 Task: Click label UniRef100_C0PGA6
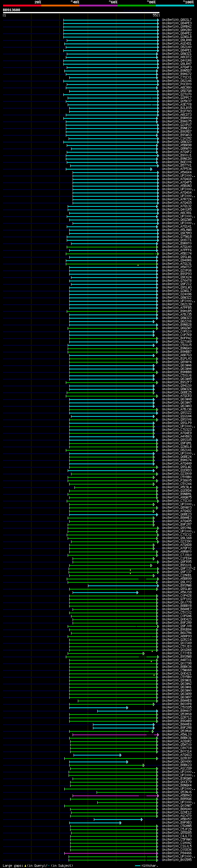[x=177, y=616]
